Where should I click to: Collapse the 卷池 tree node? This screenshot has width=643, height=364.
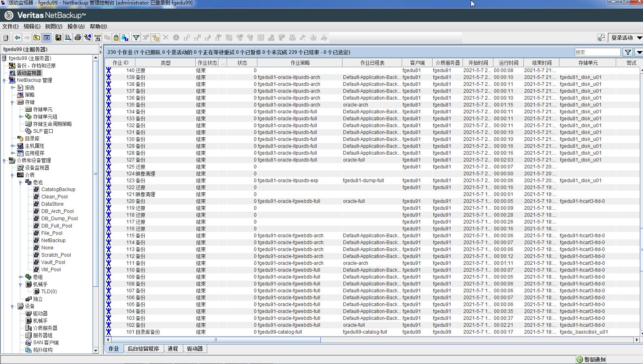point(21,182)
